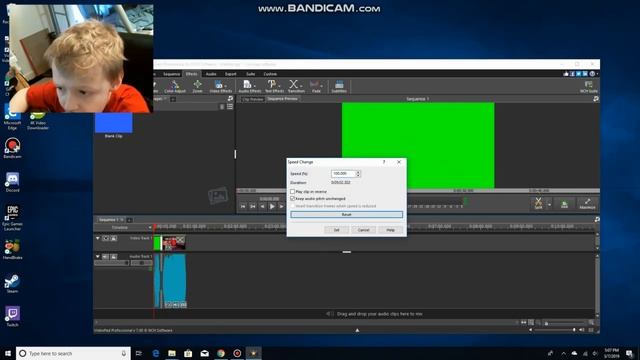Click Audio Track 1 volume slider
Viewport: 640px width, 360px height.
pos(111,263)
